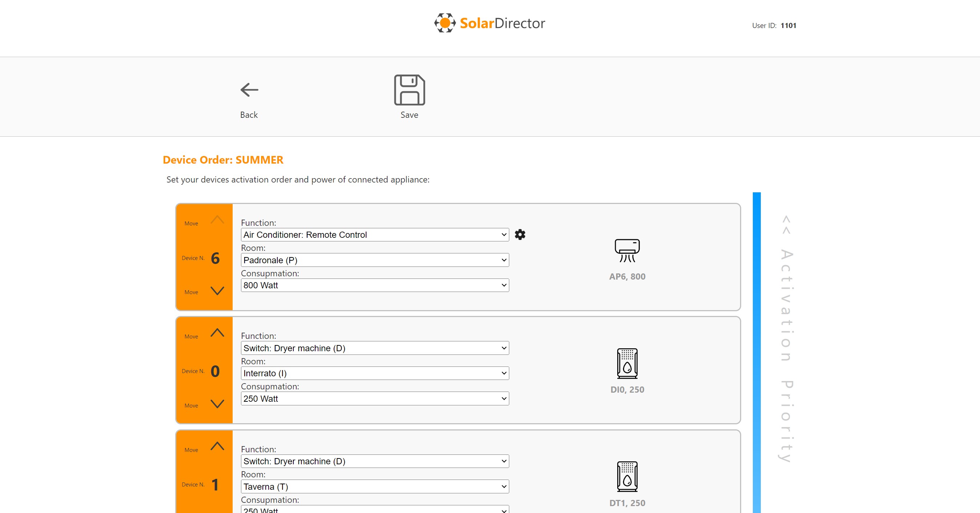
Task: Click the DI0 dryer machine icon
Action: [x=627, y=364]
